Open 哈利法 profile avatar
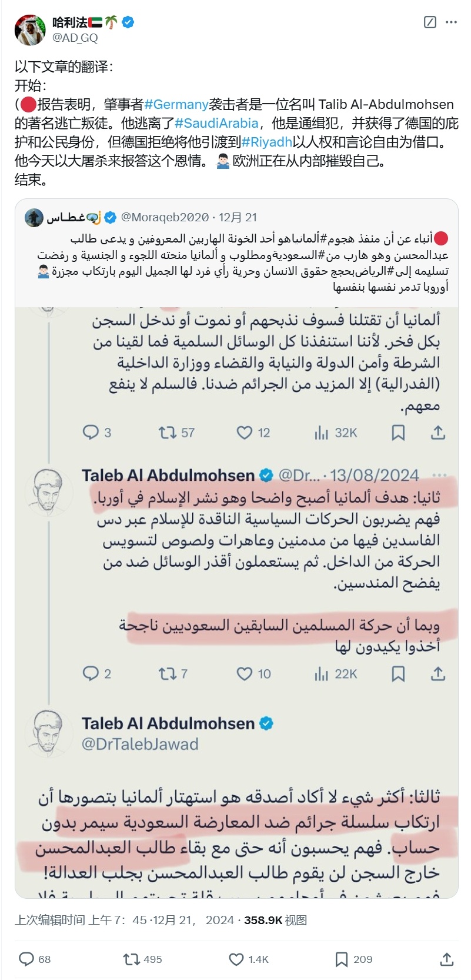Screen dimensions: 471x980 [x=30, y=30]
